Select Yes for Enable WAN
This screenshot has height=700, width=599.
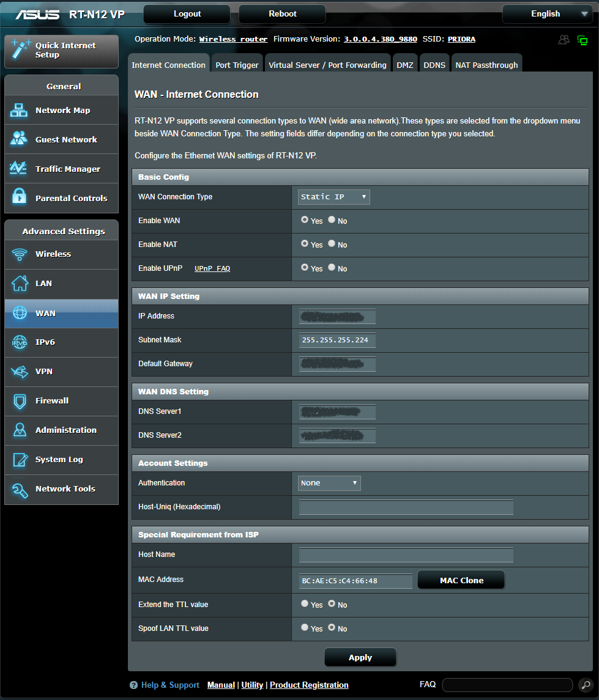click(305, 219)
